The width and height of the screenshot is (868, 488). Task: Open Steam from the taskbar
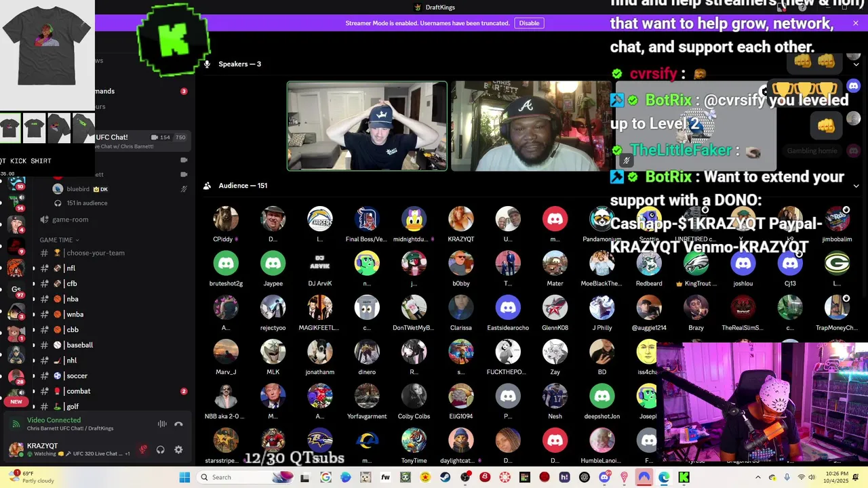[446, 477]
